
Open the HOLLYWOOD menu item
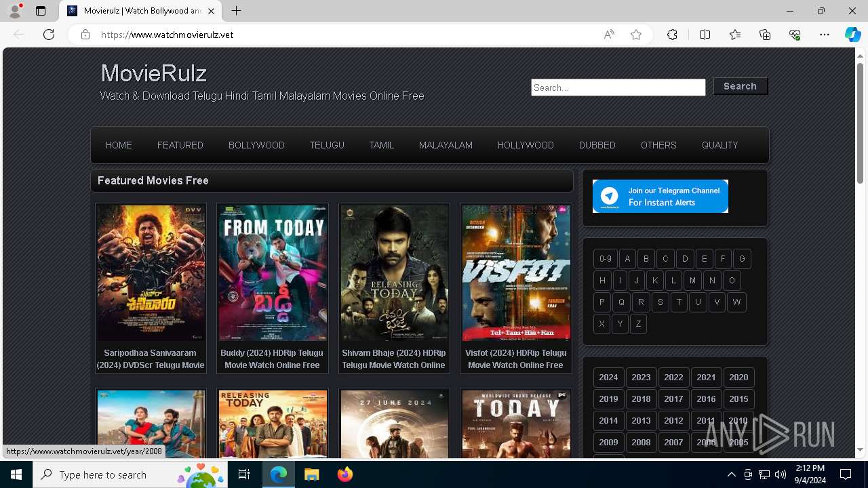[526, 145]
